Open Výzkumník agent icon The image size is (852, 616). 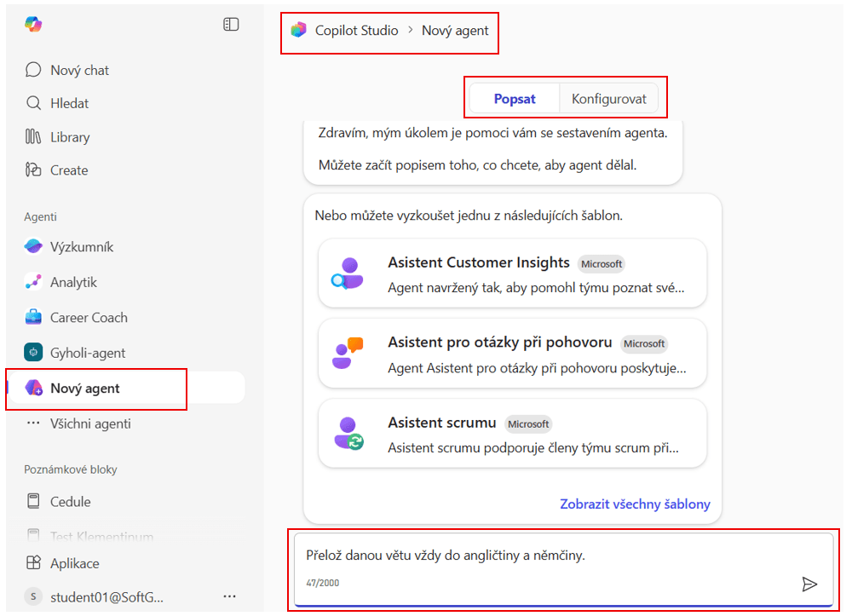[x=33, y=247]
